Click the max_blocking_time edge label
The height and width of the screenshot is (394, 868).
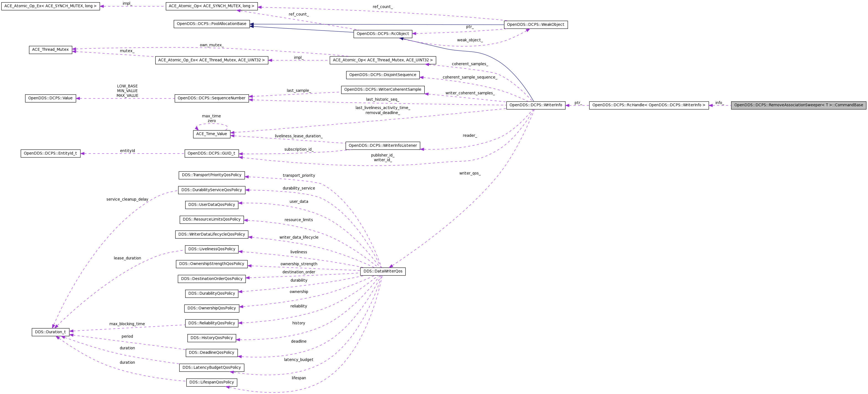127,324
